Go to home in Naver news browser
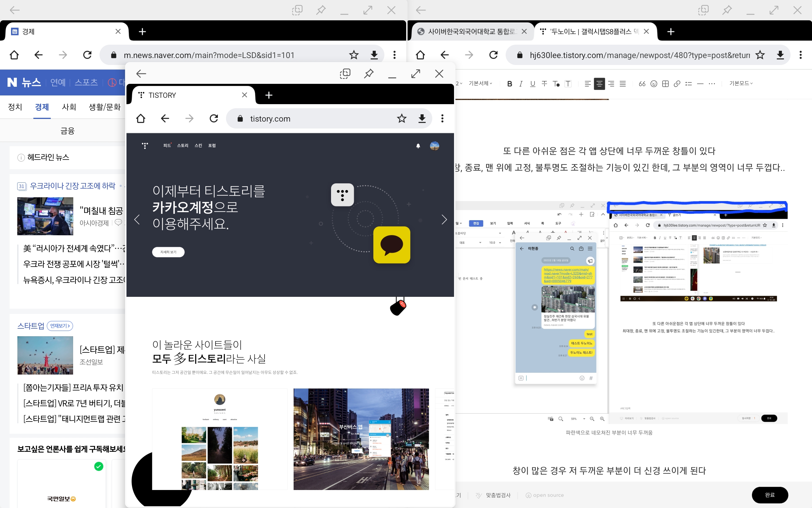This screenshot has height=508, width=812. (14, 55)
